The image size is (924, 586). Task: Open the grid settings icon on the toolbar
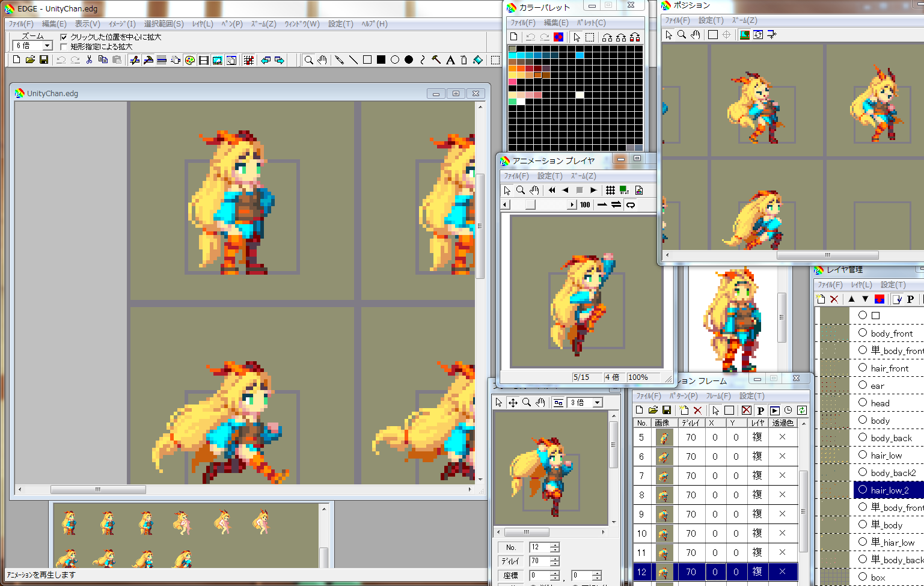[x=248, y=60]
